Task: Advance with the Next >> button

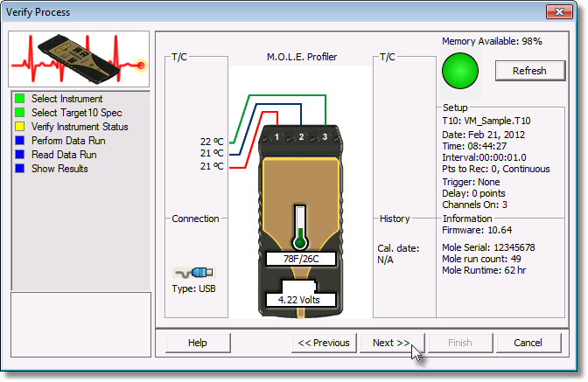Action: point(392,343)
